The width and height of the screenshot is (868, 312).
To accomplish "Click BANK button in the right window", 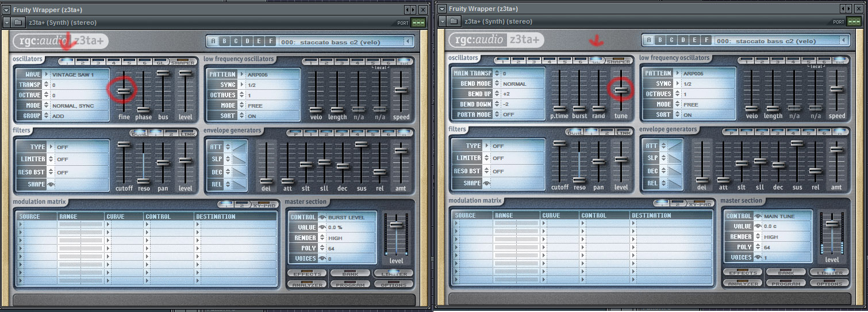I will pos(785,272).
